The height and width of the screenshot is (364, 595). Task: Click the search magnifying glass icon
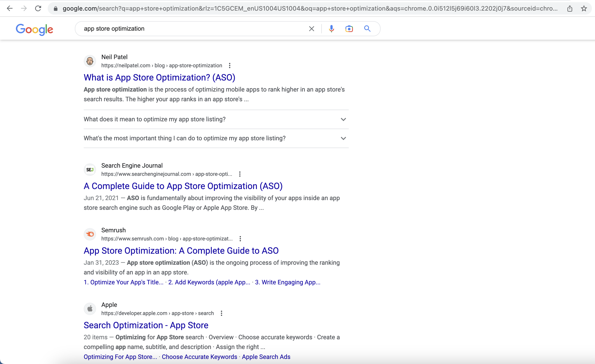coord(367,28)
